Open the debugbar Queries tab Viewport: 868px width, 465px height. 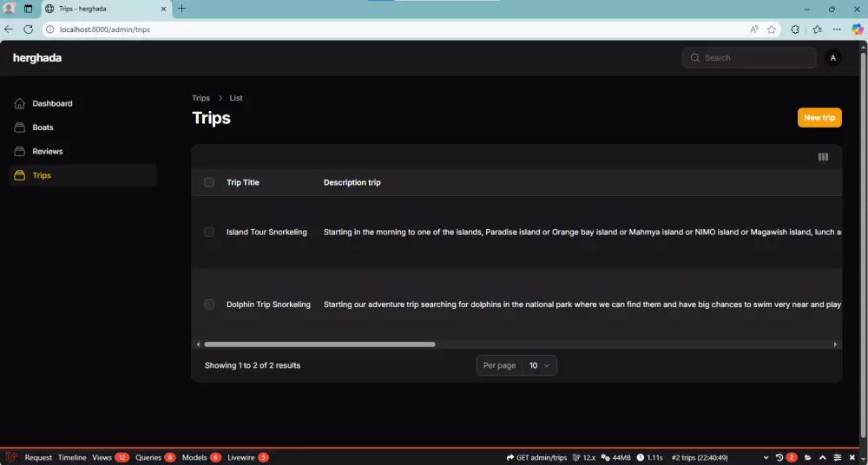pyautogui.click(x=155, y=458)
